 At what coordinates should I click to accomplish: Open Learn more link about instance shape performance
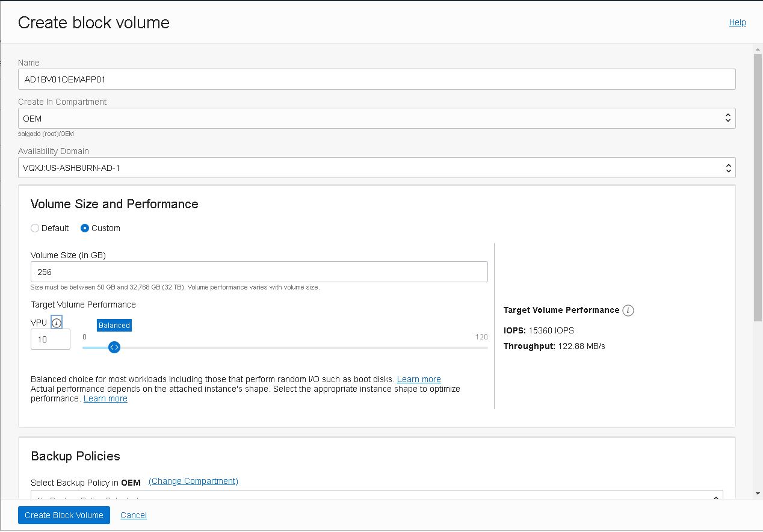pyautogui.click(x=105, y=398)
